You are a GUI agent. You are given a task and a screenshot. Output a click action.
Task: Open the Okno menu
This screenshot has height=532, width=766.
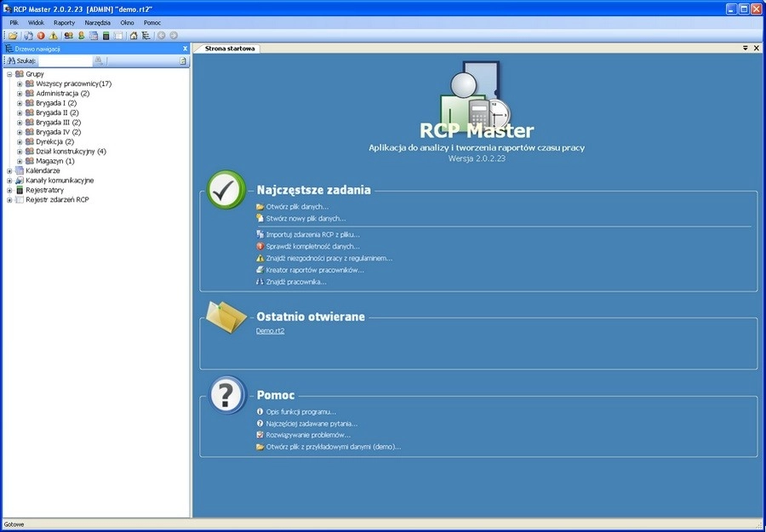pos(127,22)
